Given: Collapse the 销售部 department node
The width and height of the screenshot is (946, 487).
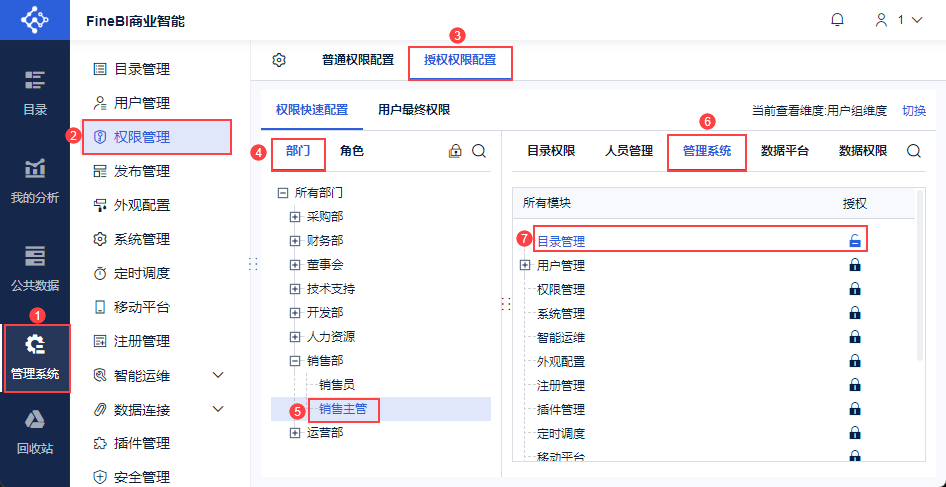Looking at the screenshot, I should 295,360.
